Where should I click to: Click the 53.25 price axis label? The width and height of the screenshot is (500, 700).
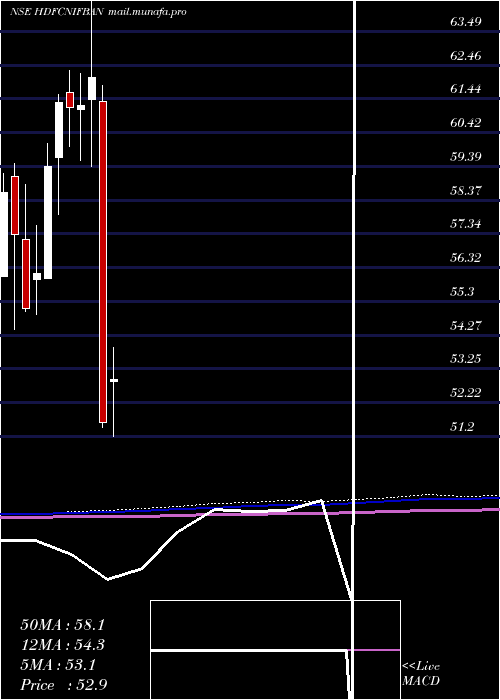click(x=466, y=358)
